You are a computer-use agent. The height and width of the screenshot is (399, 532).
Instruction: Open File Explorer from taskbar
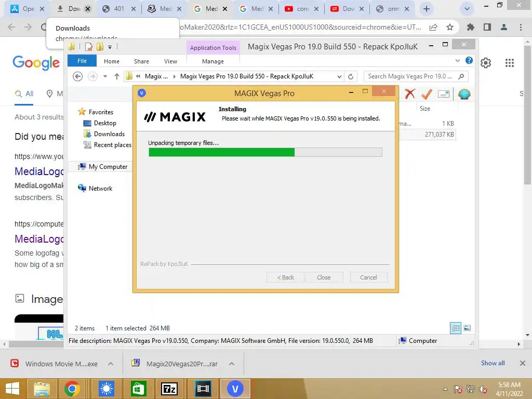(42, 389)
